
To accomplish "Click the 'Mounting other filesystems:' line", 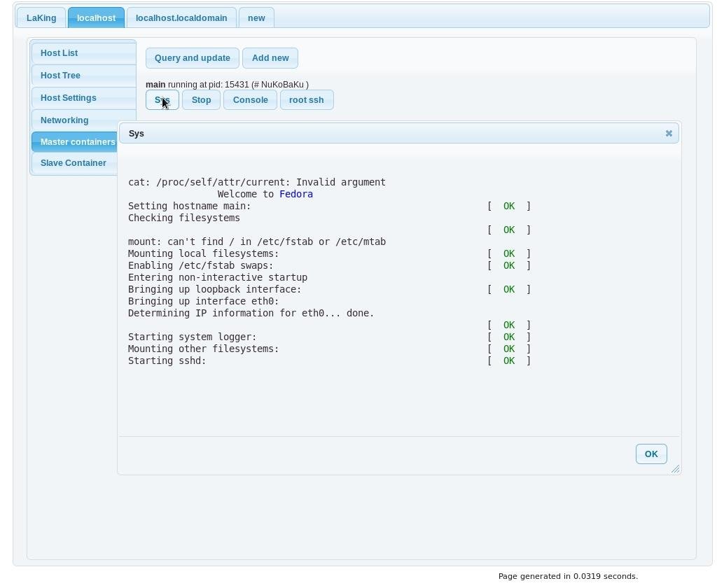I will (204, 349).
